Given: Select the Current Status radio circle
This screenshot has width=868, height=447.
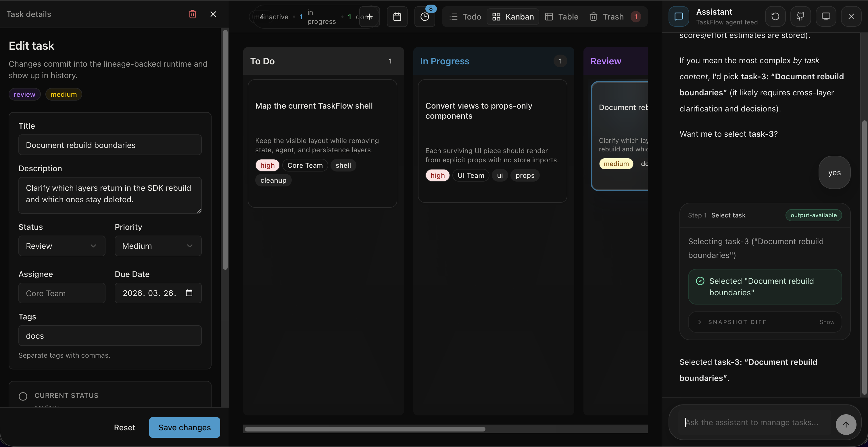Looking at the screenshot, I should pos(23,396).
